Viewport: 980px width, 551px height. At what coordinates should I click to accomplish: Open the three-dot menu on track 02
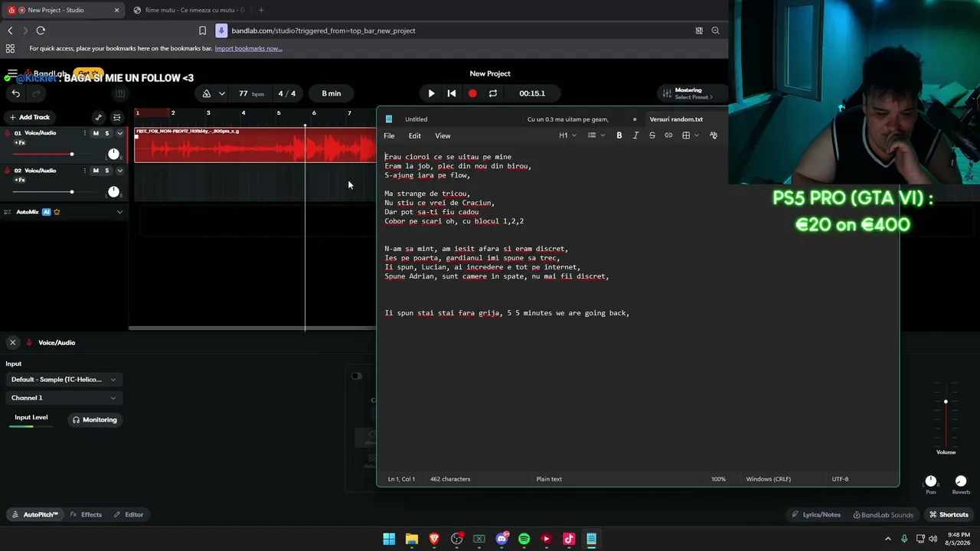85,171
